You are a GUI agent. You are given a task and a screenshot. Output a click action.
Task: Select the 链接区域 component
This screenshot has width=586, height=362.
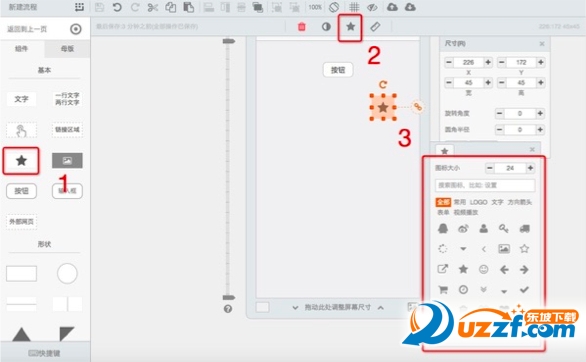tap(67, 130)
